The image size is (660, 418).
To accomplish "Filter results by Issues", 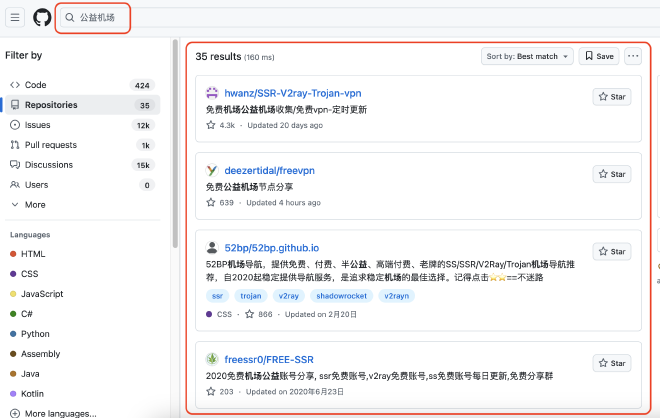I will tap(81, 125).
